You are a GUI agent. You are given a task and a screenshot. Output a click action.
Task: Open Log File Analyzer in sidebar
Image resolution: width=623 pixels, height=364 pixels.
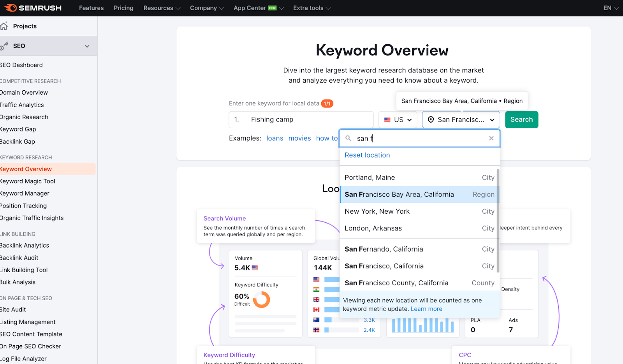23,359
